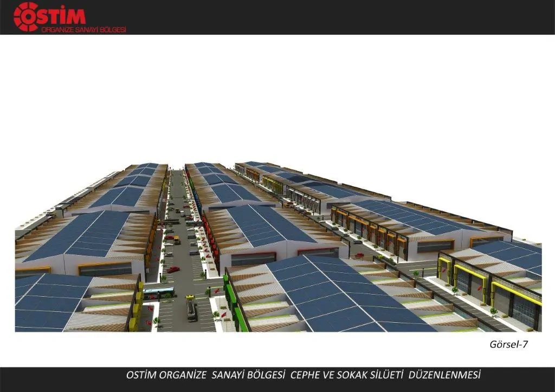The height and width of the screenshot is (392, 555).
Task: Click the black header bar beside logo
Action: (340, 17)
